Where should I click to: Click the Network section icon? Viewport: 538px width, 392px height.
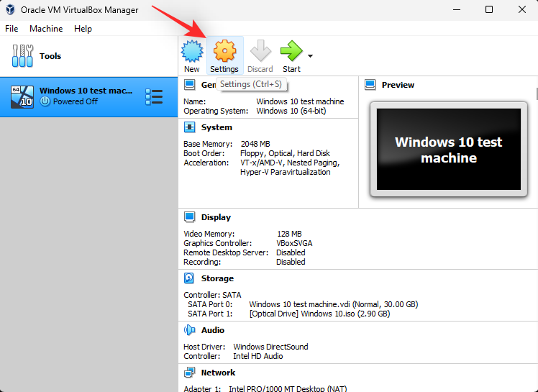pyautogui.click(x=189, y=373)
